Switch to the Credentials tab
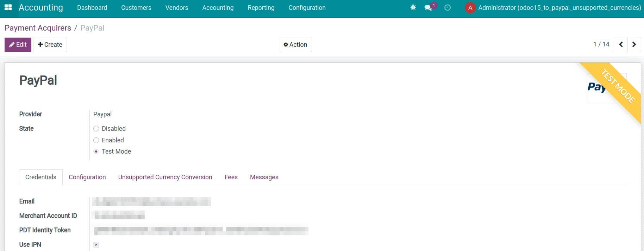Screen dimensions: 644x251 click(x=41, y=177)
